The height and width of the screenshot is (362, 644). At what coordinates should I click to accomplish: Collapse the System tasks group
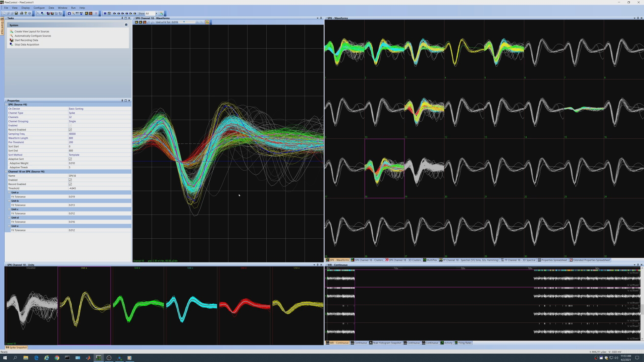(126, 25)
